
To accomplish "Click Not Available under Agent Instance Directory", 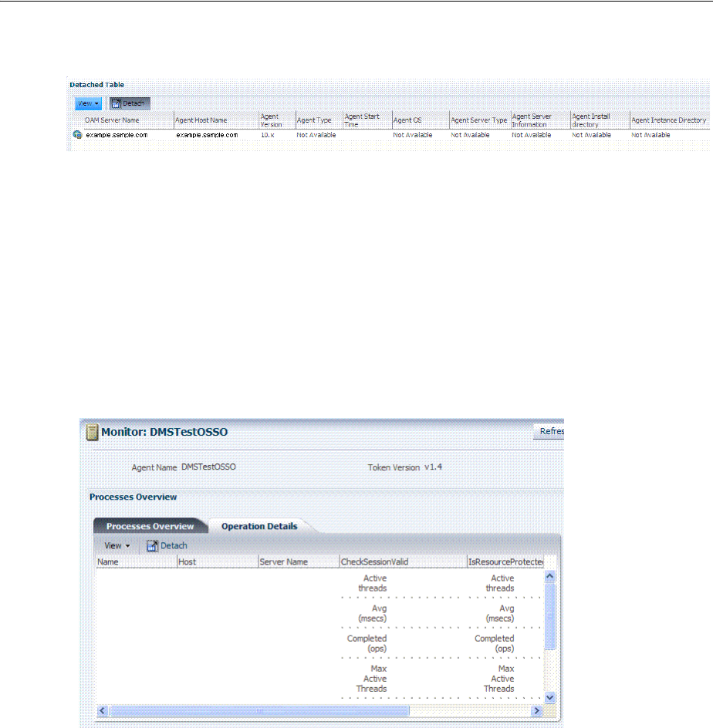I will [x=650, y=135].
